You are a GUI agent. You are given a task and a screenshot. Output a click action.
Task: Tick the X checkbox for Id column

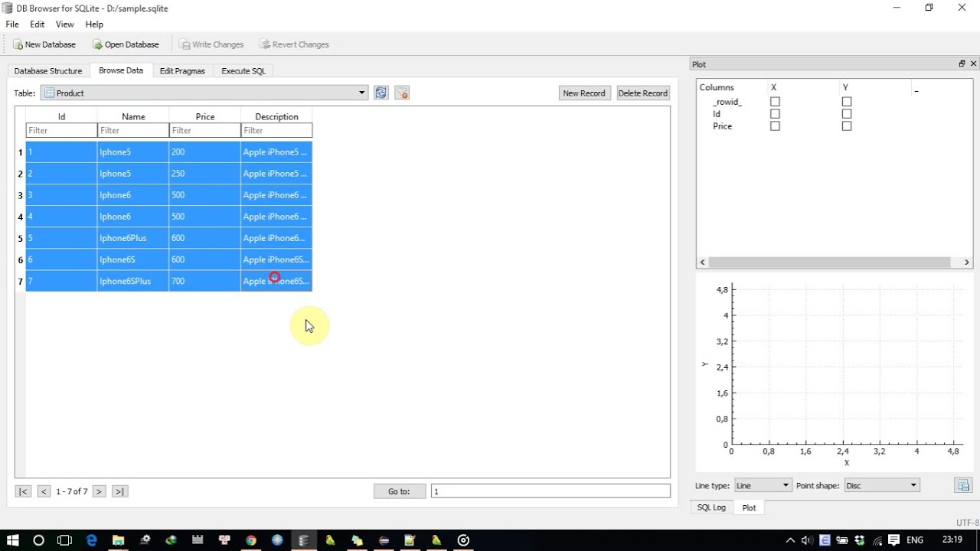click(x=775, y=114)
